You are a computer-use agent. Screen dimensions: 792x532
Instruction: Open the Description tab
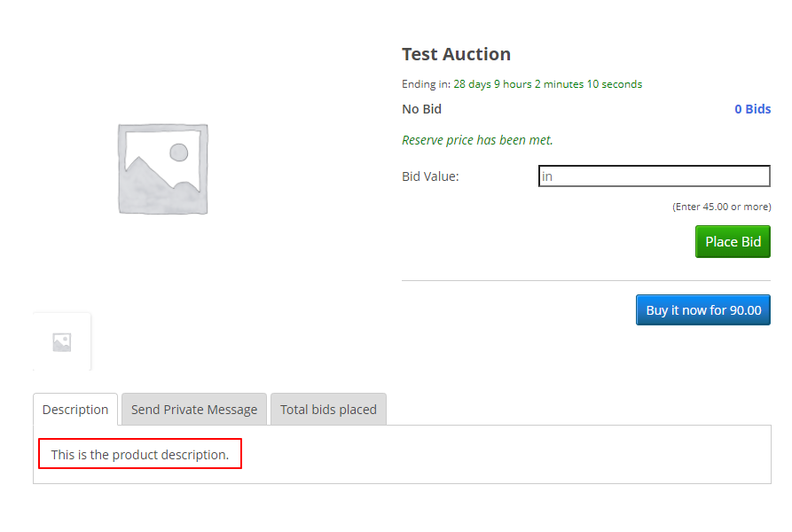pyautogui.click(x=75, y=410)
